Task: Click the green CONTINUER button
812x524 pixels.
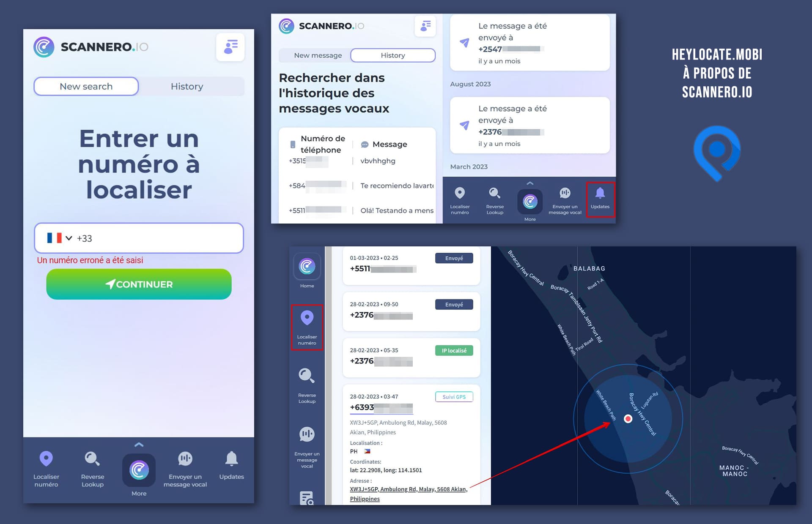Action: (139, 284)
